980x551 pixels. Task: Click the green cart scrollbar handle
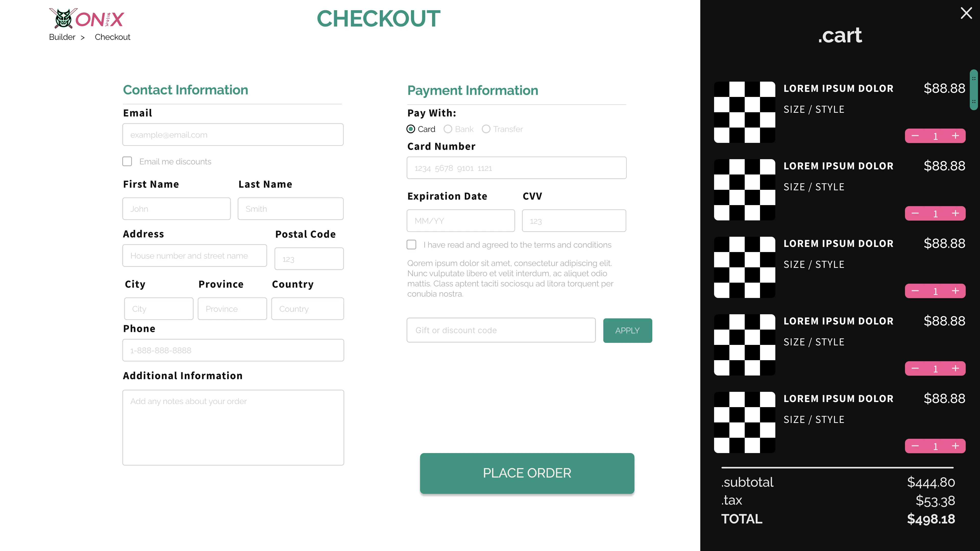(x=974, y=90)
